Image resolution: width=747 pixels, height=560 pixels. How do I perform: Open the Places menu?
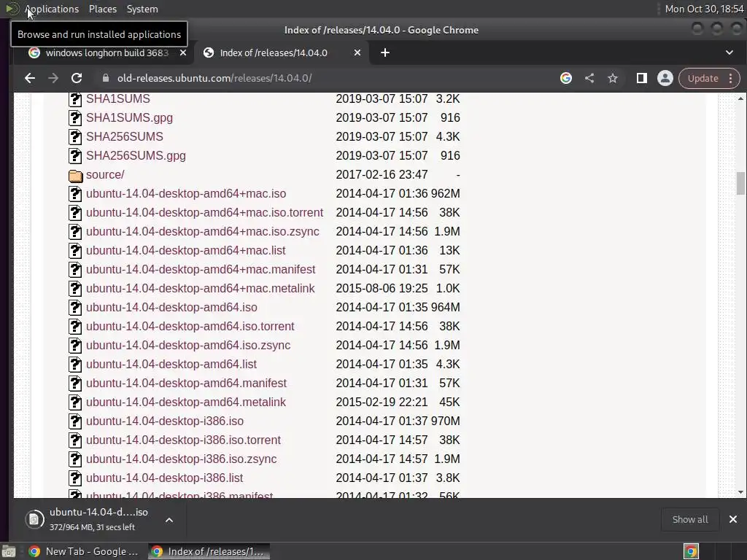coord(103,9)
